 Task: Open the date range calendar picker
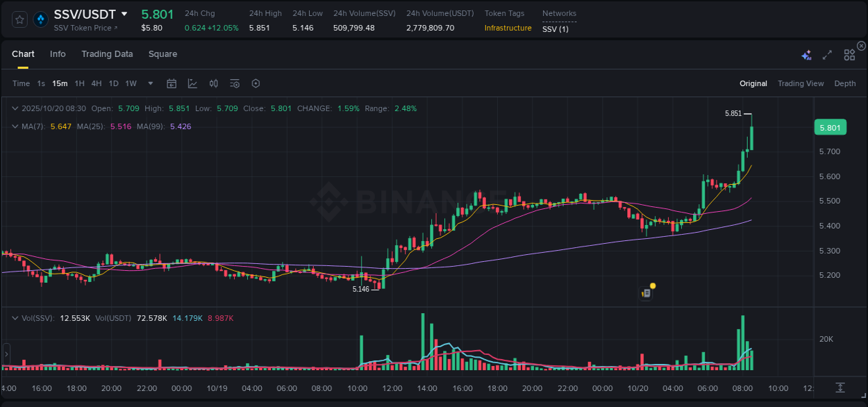click(172, 83)
